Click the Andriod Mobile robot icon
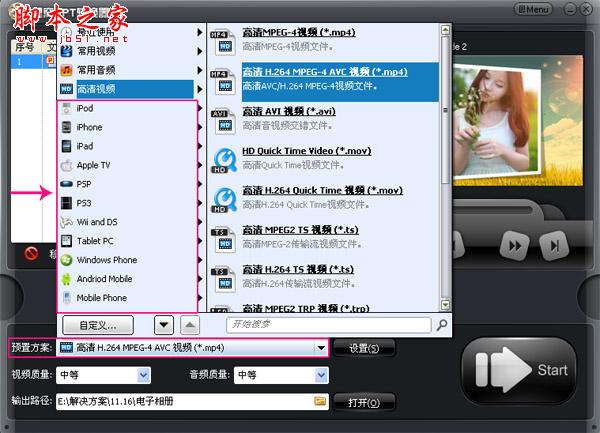This screenshot has height=433, width=600. pyautogui.click(x=67, y=279)
